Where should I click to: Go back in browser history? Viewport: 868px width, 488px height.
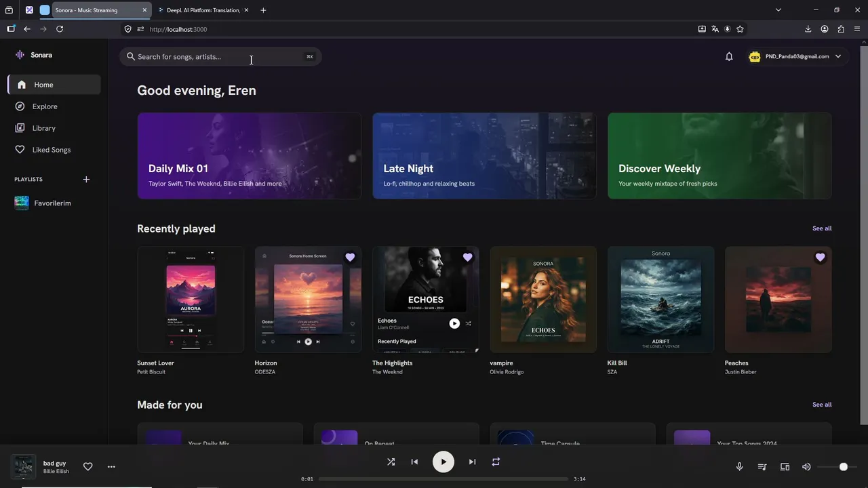pyautogui.click(x=27, y=29)
